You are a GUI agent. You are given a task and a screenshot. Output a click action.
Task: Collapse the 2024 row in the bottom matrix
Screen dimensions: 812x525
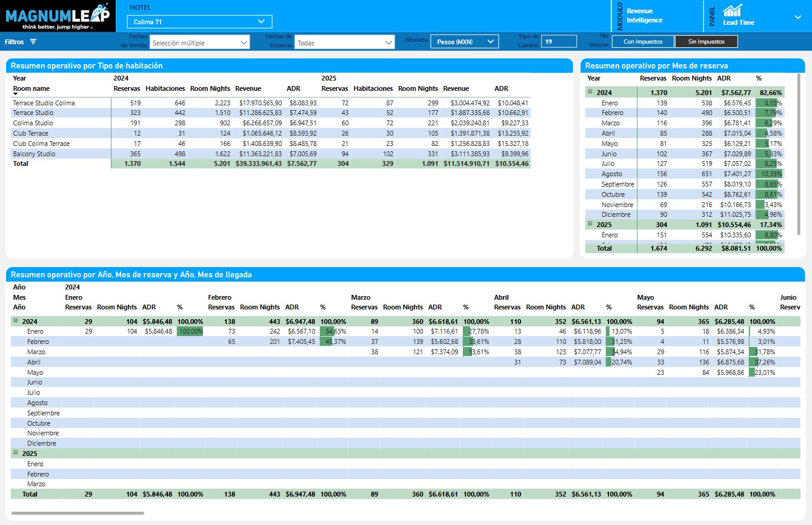tap(16, 322)
